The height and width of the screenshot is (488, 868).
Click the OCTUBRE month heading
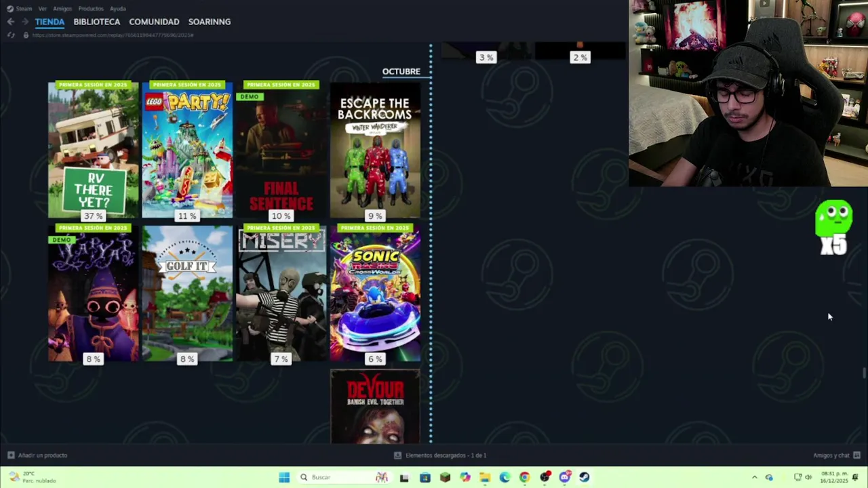coord(401,71)
